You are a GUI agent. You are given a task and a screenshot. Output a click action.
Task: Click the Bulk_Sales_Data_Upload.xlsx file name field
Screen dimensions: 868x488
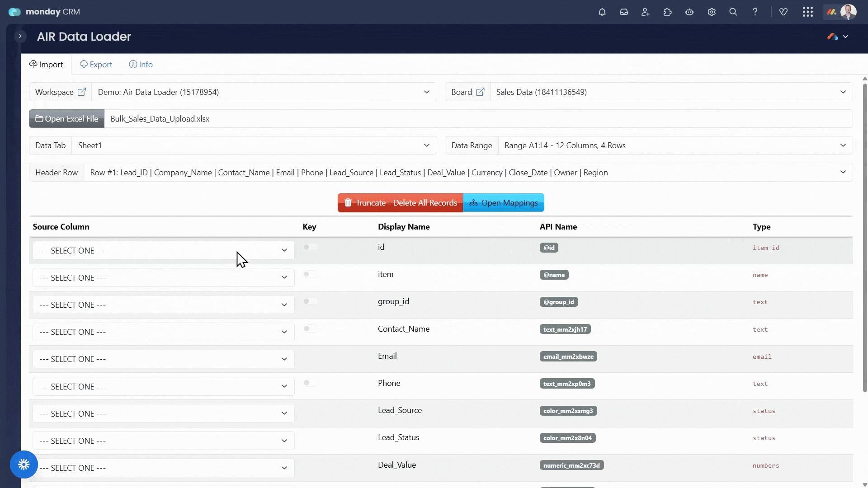[x=478, y=118]
